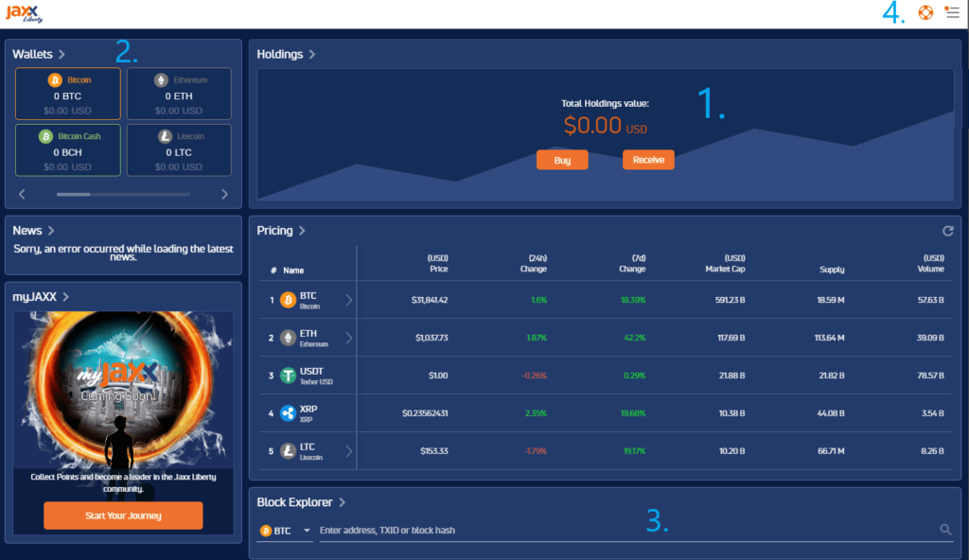Open the support lifebuoy icon
This screenshot has width=969, height=560.
click(x=925, y=12)
